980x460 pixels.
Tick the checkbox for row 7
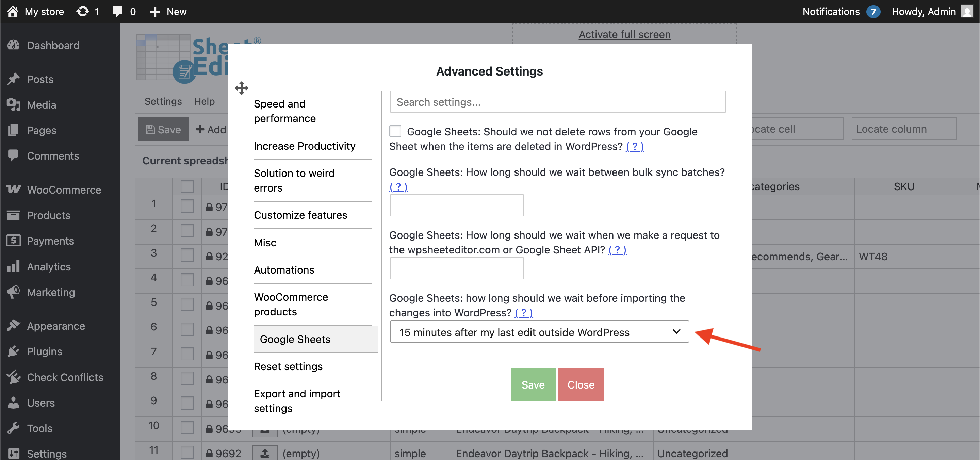pyautogui.click(x=187, y=354)
